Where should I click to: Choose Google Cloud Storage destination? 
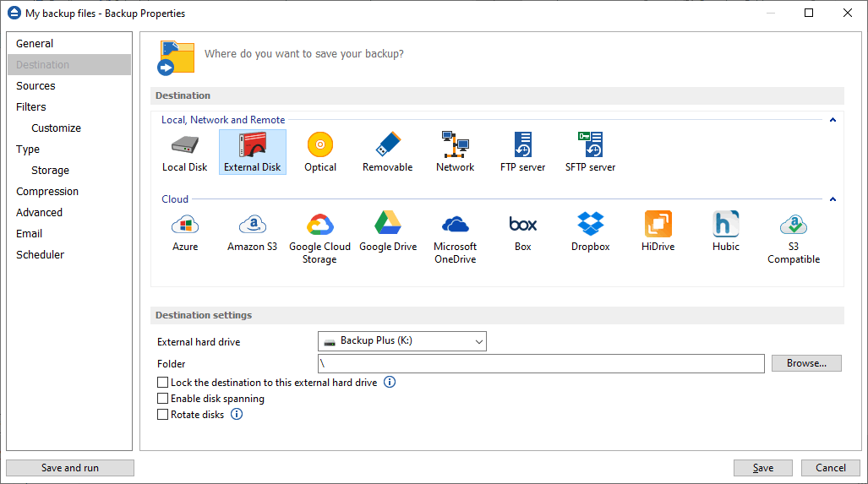(x=320, y=238)
